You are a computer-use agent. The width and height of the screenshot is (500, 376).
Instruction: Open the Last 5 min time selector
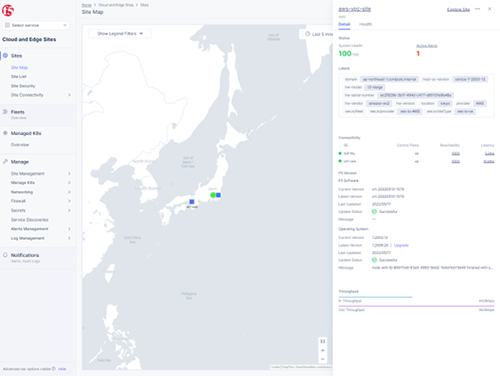(318, 34)
